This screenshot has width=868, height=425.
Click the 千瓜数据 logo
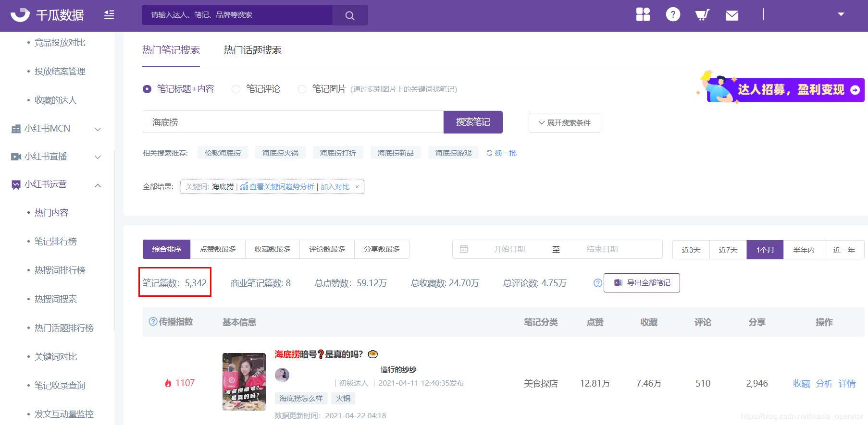(x=47, y=15)
